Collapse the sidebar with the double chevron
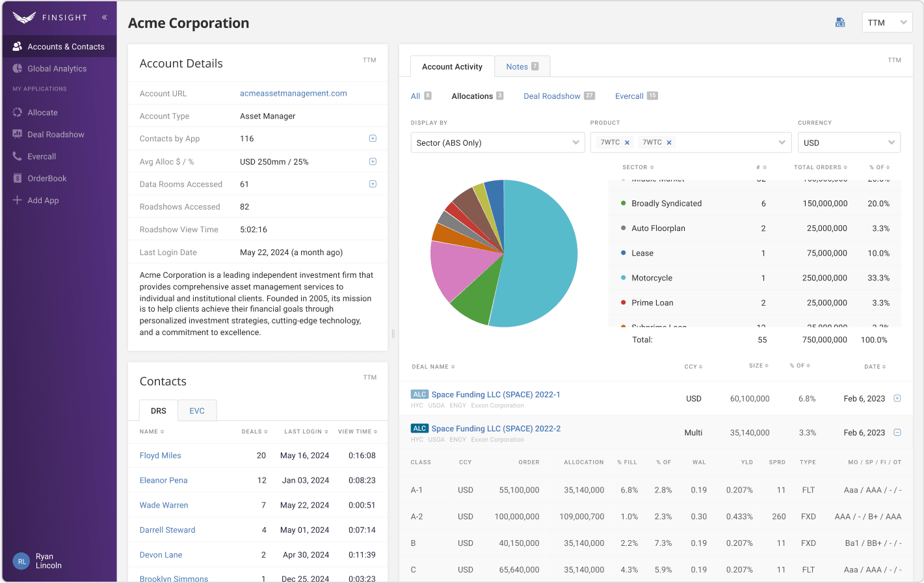924x583 pixels. coord(104,18)
